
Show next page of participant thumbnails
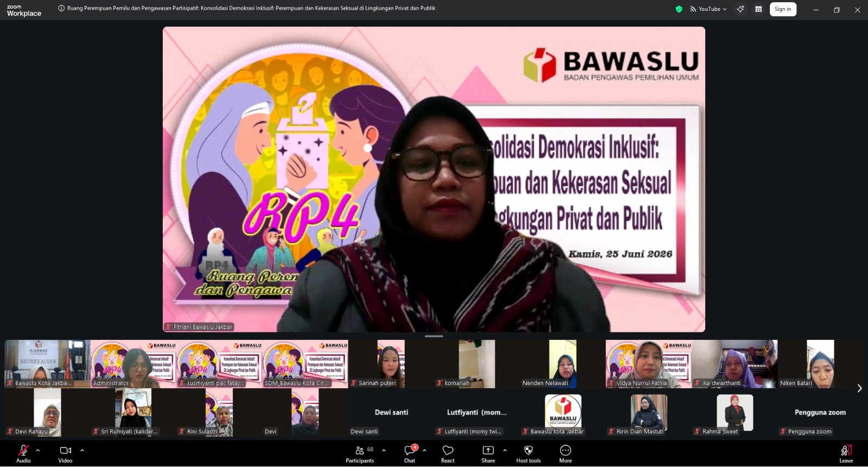tap(859, 388)
